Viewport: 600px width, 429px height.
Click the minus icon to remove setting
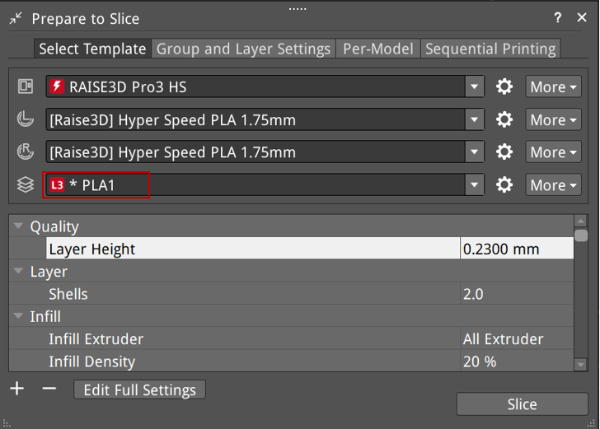click(x=49, y=388)
